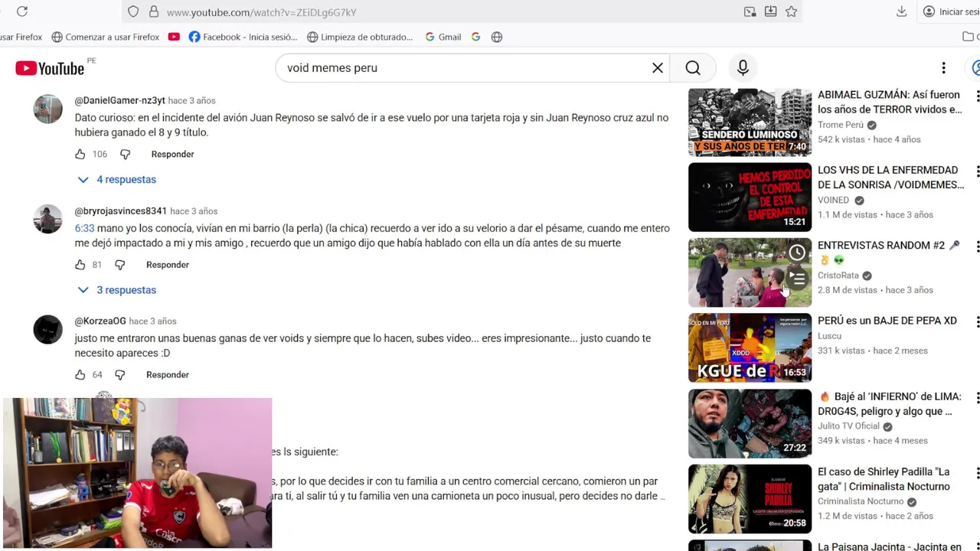Open the ABIMAEL GUZMÁN video thumbnail
Screen dimensions: 980x551
pos(750,122)
